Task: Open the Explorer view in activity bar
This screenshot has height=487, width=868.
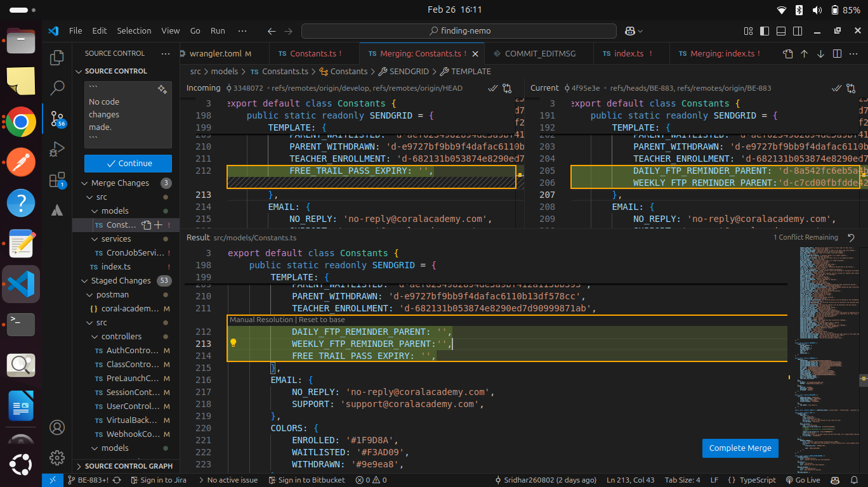Action: tap(57, 58)
